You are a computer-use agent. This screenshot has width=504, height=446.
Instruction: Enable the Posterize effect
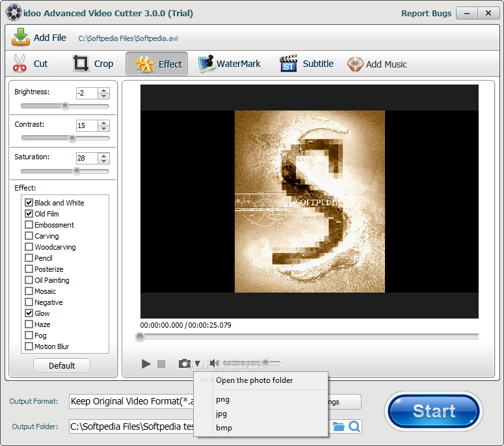[29, 269]
